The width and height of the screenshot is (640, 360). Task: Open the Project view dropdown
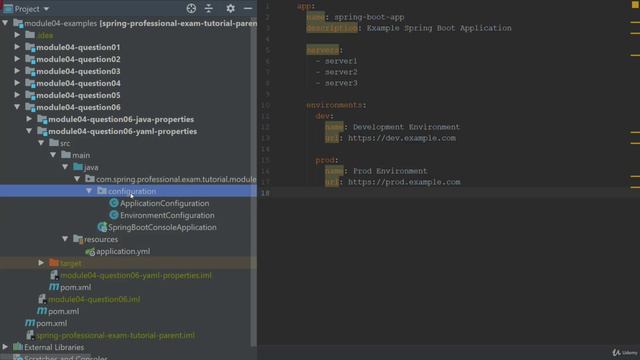46,9
